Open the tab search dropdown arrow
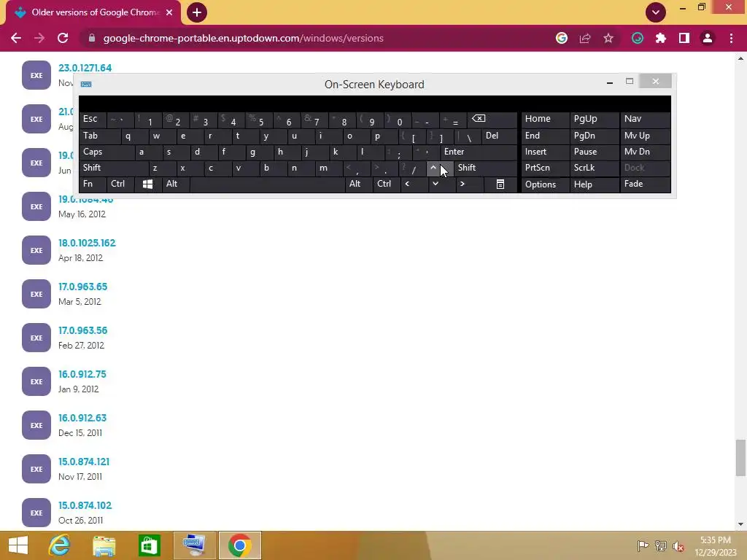Viewport: 747px width, 560px height. tap(656, 12)
